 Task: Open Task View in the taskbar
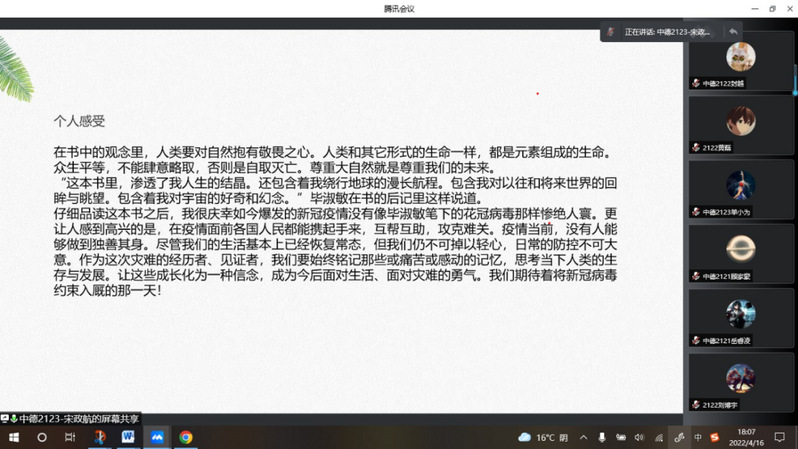pos(70,437)
